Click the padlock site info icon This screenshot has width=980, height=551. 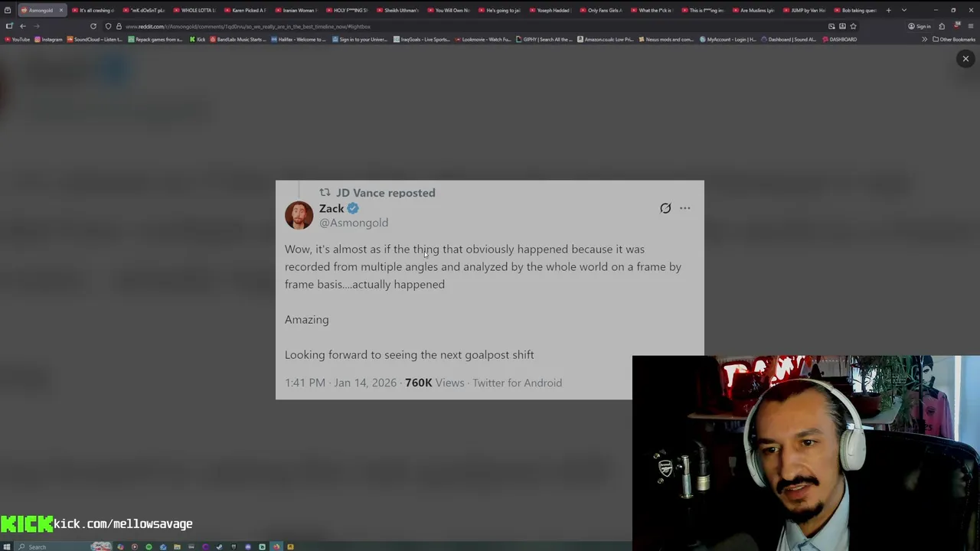(x=119, y=26)
